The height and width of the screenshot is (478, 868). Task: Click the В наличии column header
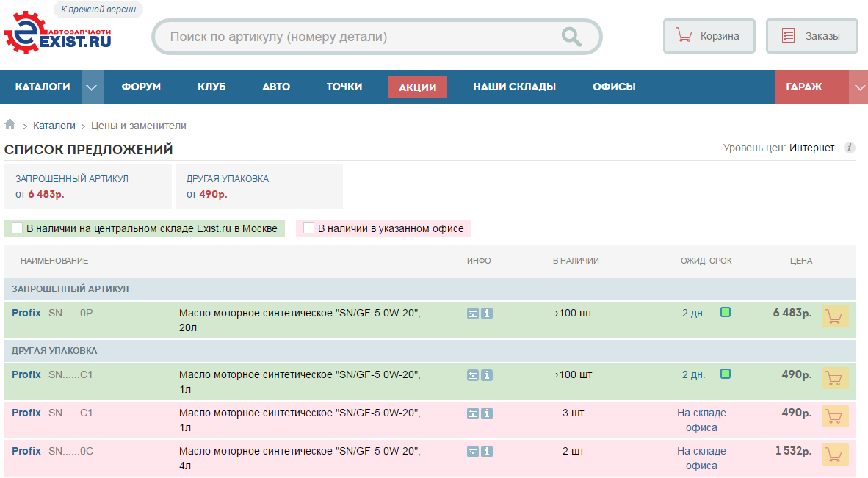576,261
